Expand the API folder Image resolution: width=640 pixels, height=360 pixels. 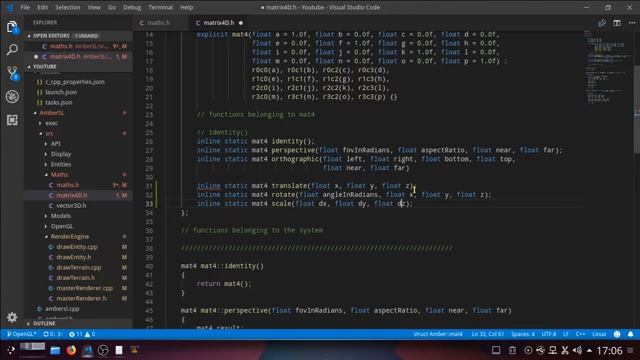(x=56, y=144)
